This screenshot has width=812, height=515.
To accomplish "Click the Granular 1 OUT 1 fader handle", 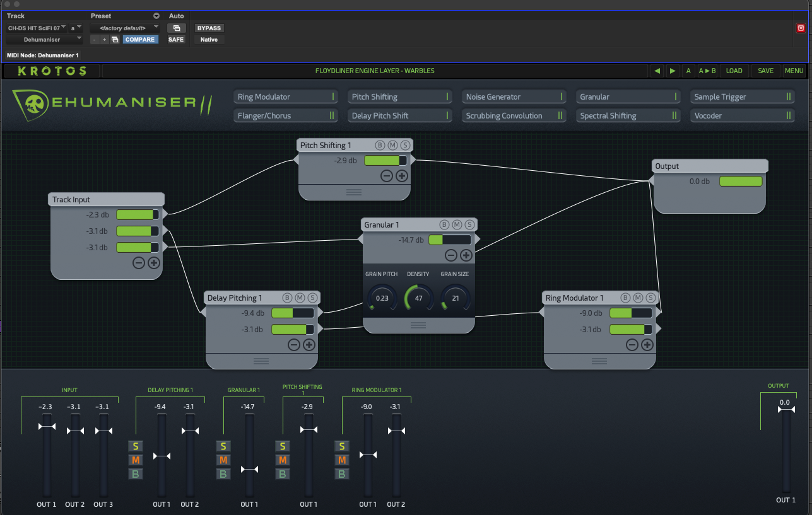I will pos(249,469).
